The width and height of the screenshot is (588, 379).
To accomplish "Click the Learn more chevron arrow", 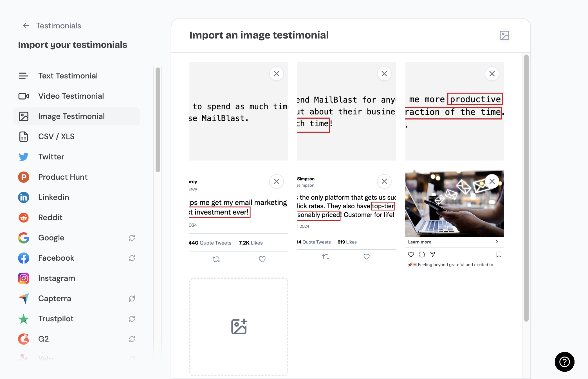I will (x=497, y=242).
